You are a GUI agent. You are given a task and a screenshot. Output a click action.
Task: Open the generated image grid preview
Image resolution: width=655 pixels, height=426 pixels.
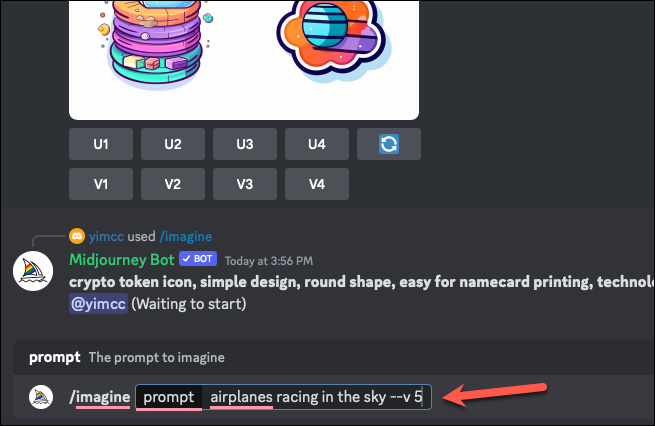coord(244,60)
